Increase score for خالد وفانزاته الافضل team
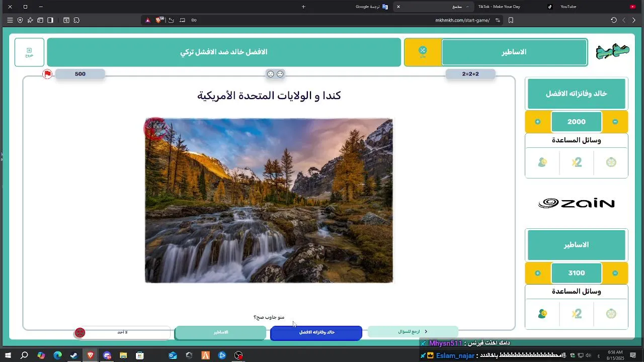This screenshot has height=362, width=644. point(538,122)
